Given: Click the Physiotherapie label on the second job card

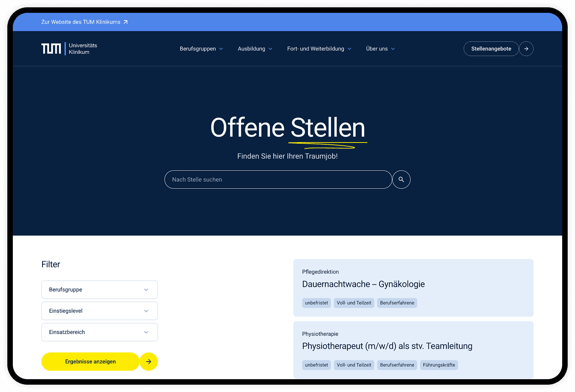Looking at the screenshot, I should 320,334.
